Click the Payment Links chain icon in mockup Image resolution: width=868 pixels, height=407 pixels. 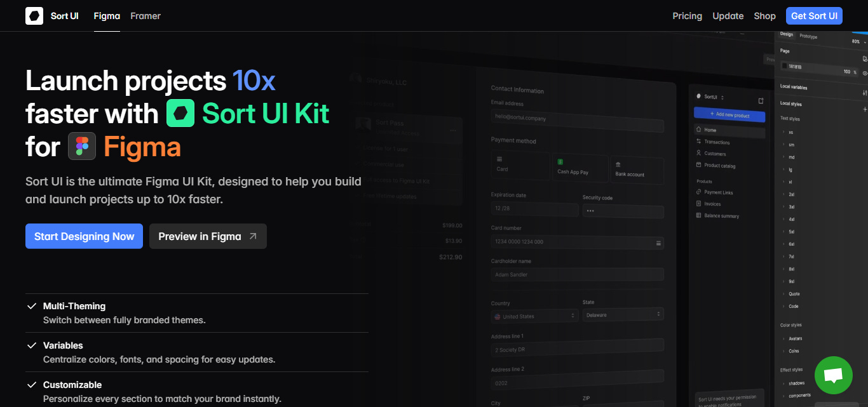(x=699, y=192)
